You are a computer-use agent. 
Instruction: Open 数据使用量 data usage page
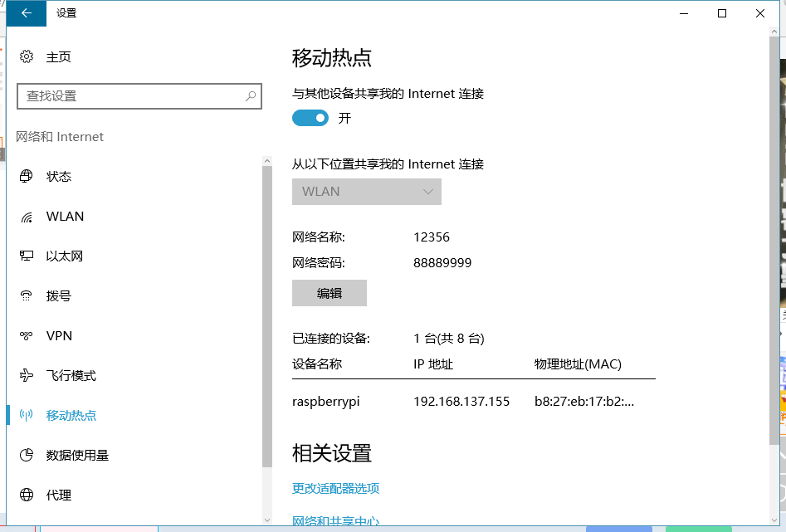(77, 456)
